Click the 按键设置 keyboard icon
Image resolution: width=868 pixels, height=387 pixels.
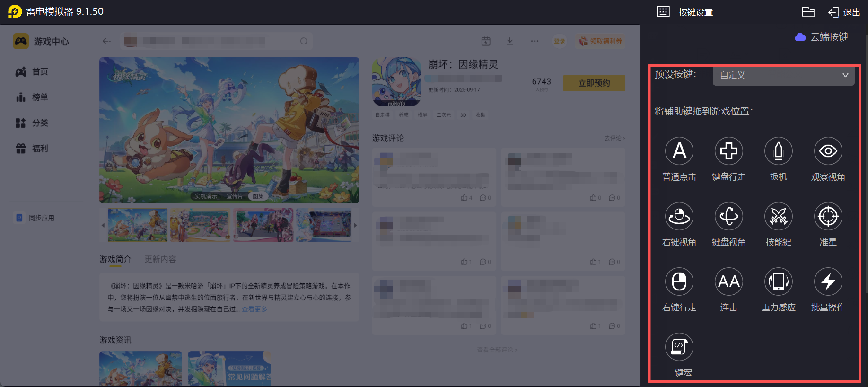[x=663, y=12]
